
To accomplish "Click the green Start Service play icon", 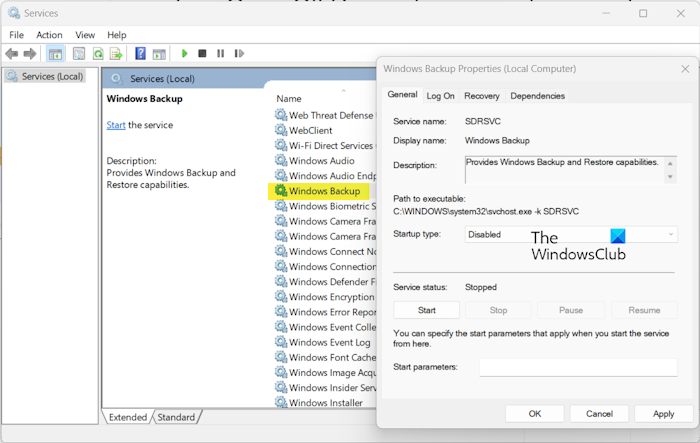I will (184, 54).
